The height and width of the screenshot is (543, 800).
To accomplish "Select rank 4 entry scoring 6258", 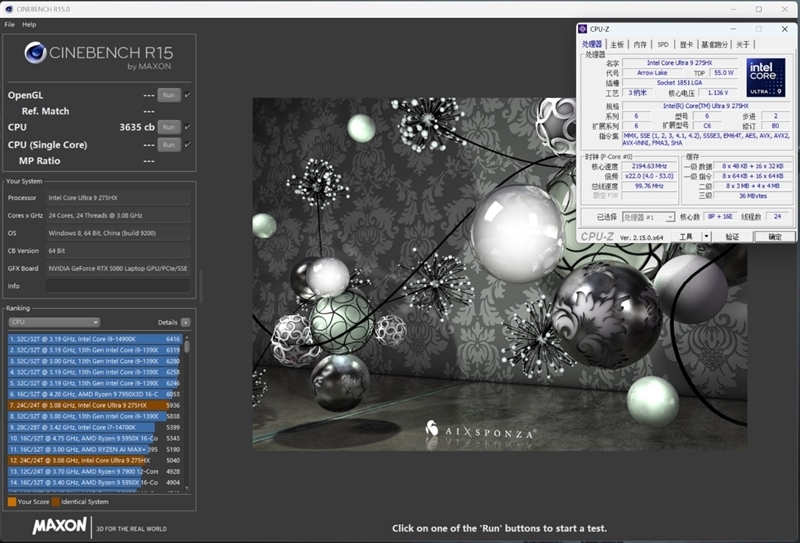I will pos(95,372).
